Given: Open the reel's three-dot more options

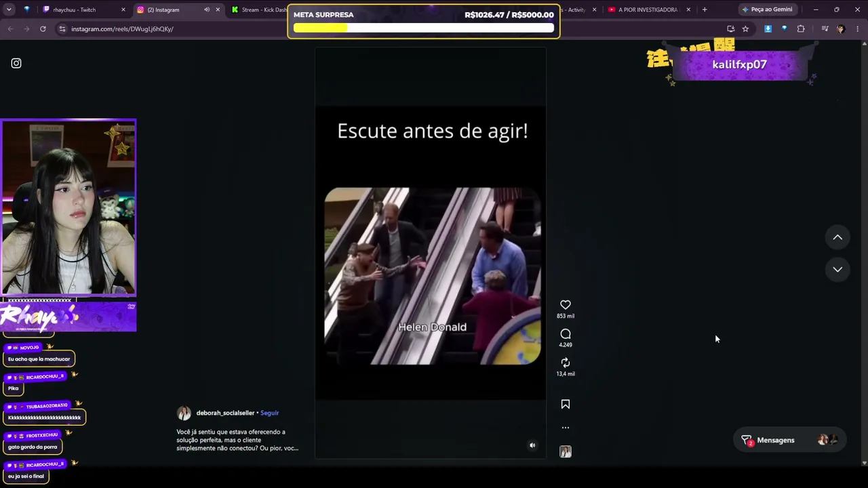Looking at the screenshot, I should tap(566, 428).
